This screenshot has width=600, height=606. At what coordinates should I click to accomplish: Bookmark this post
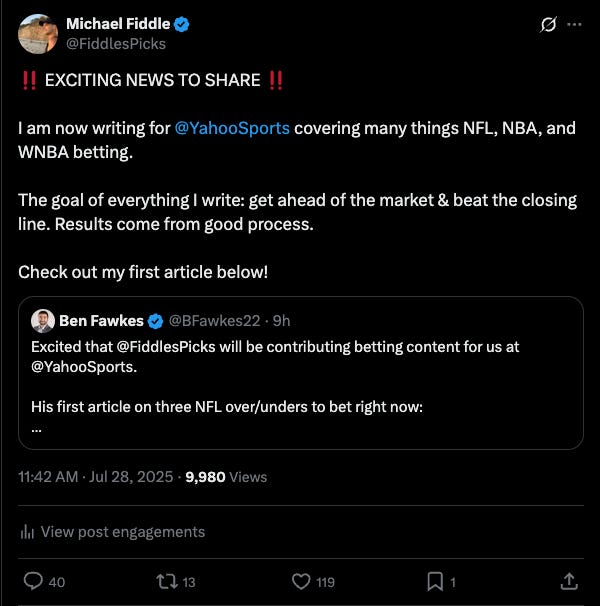point(435,581)
